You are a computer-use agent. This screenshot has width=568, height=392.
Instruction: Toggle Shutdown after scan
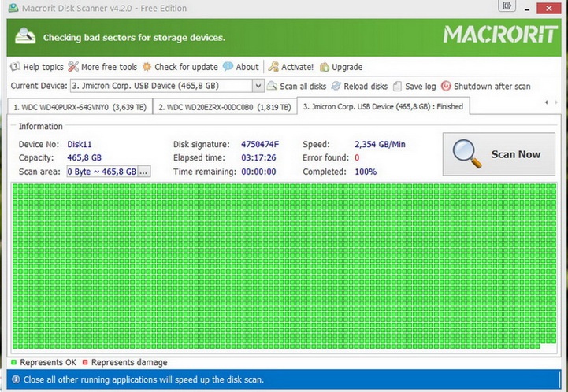point(486,86)
